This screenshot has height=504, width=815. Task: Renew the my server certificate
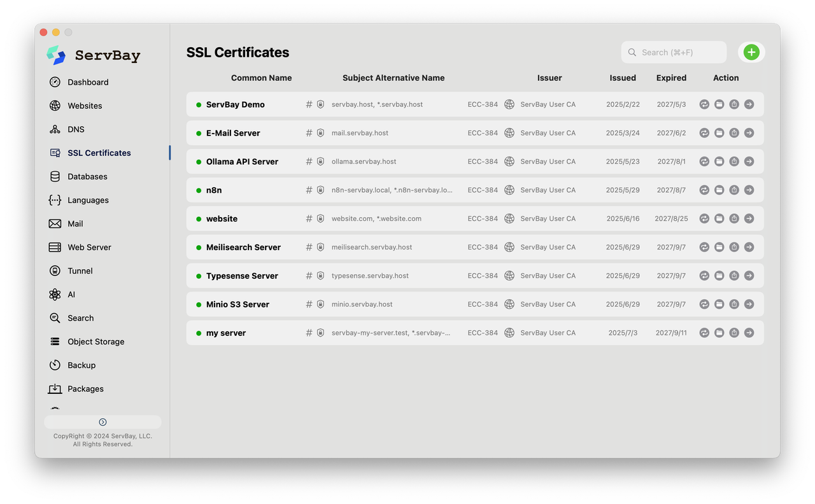click(x=704, y=332)
